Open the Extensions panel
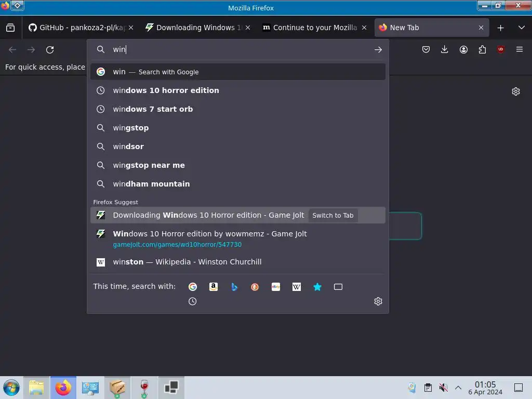 click(482, 49)
